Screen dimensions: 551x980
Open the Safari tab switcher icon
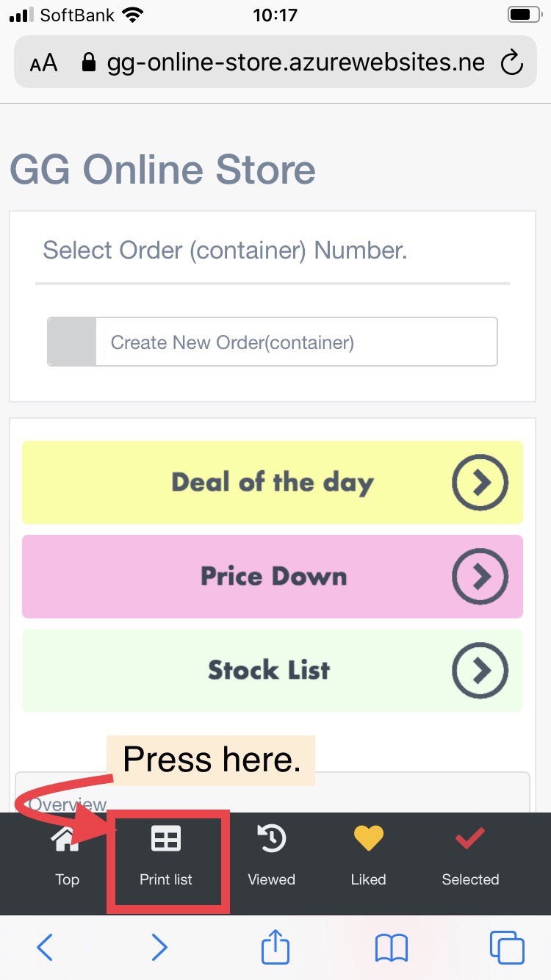(x=507, y=948)
